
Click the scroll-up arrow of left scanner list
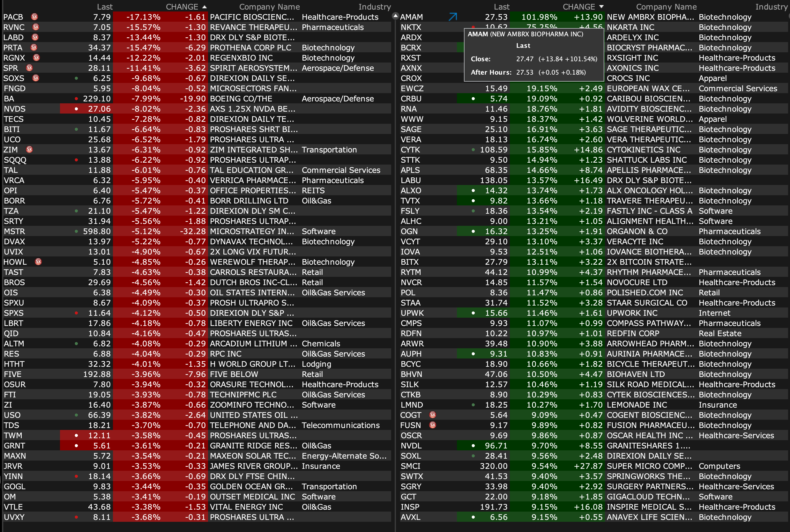(395, 16)
